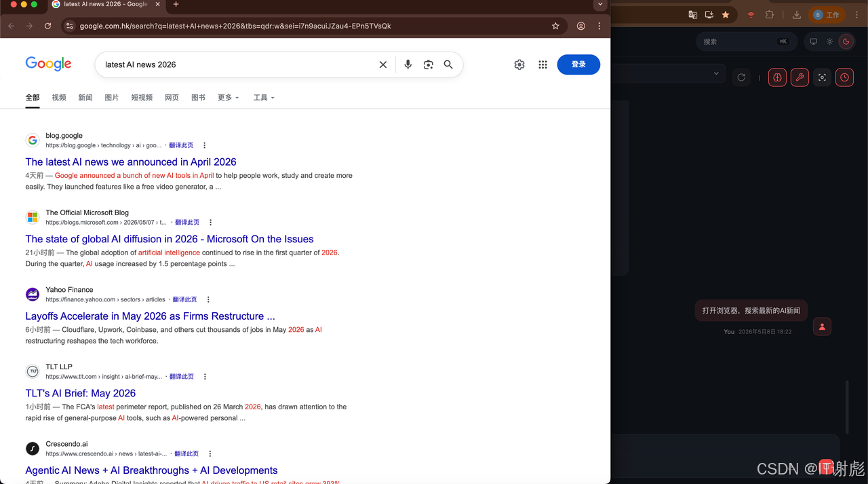868x484 pixels.
Task: Expand the tab search chevron in title bar
Action: [599, 4]
